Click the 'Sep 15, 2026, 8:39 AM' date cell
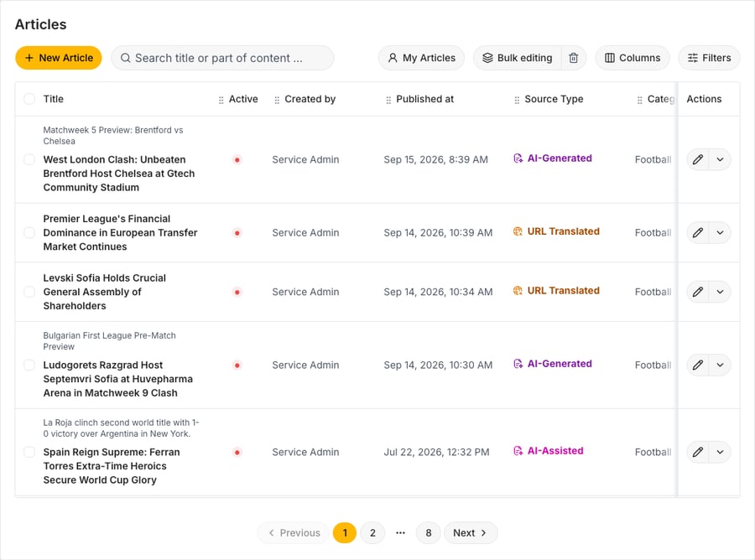 (x=435, y=160)
